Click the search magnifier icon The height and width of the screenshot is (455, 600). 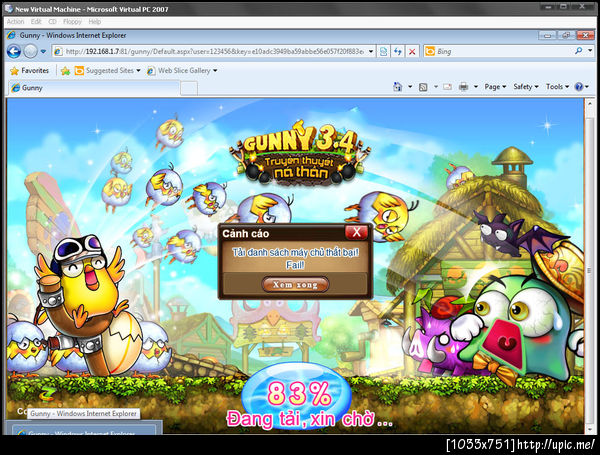(579, 51)
